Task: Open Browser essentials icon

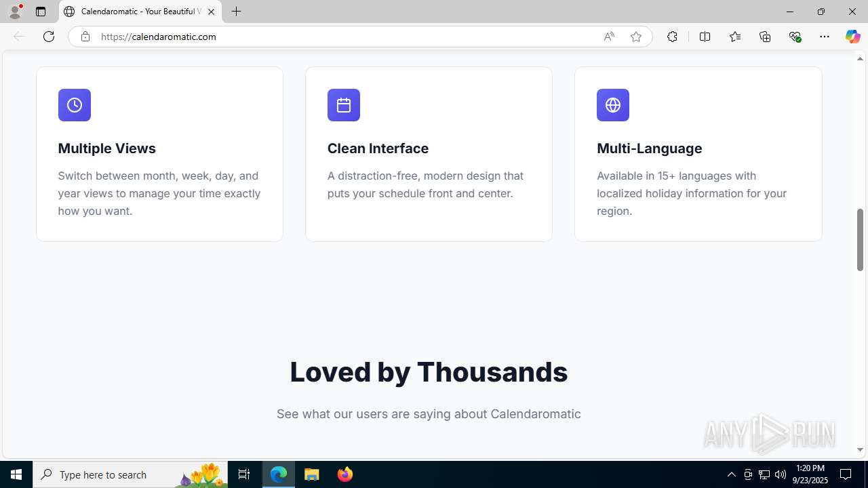Action: pyautogui.click(x=795, y=37)
